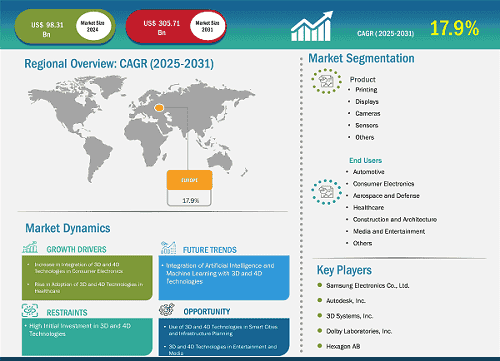Click the green US$ 98.31 Bn pill
This screenshot has width=500, height=361.
[x=65, y=27]
